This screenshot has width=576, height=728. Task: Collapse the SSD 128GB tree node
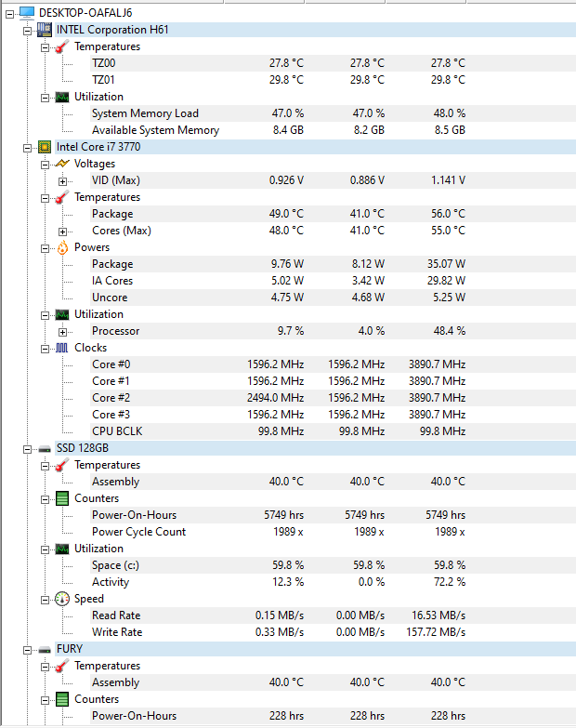pyautogui.click(x=27, y=448)
